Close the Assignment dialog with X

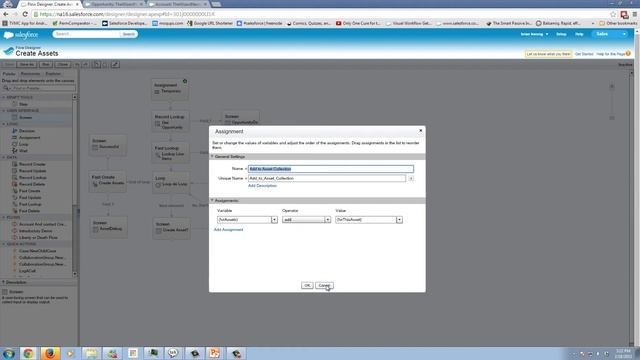[x=420, y=131]
